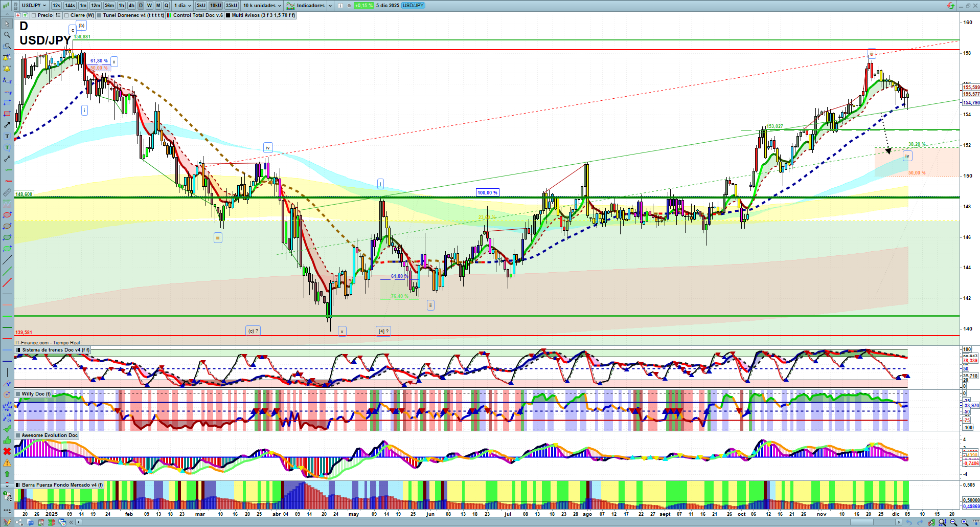Click the +0,15 % change badge
980x527 pixels.
point(364,6)
